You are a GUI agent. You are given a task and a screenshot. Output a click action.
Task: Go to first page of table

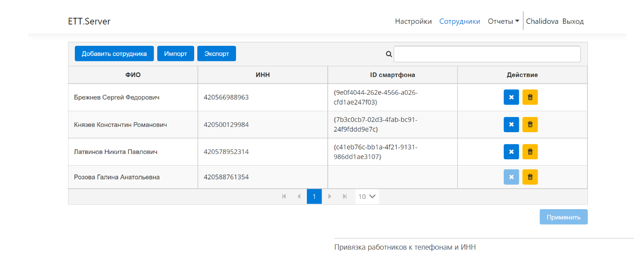284,196
